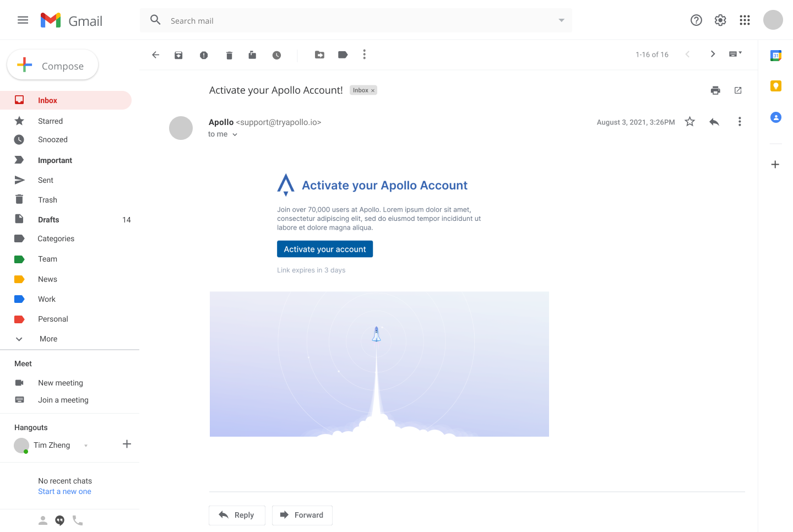The height and width of the screenshot is (532, 793).
Task: Click into the Search mail field
Action: point(356,20)
